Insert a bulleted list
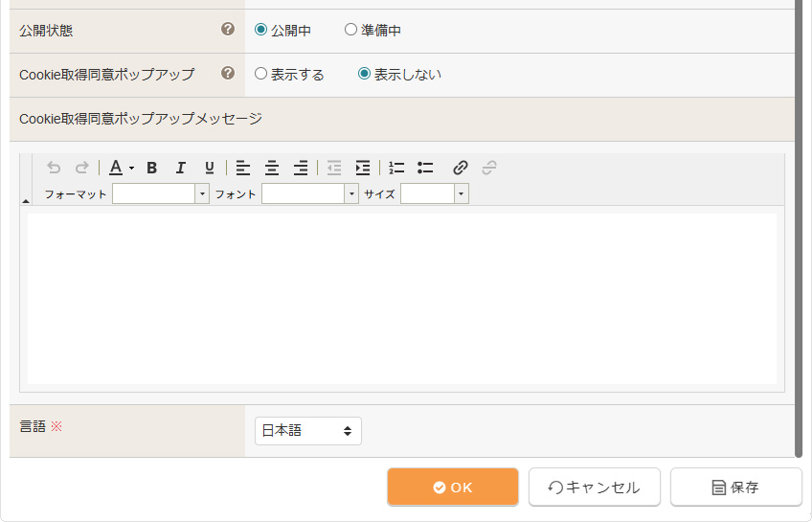812x522 pixels. click(x=425, y=168)
